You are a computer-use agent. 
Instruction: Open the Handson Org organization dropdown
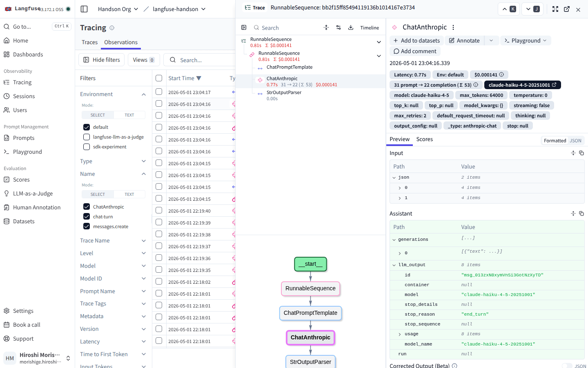pyautogui.click(x=118, y=9)
